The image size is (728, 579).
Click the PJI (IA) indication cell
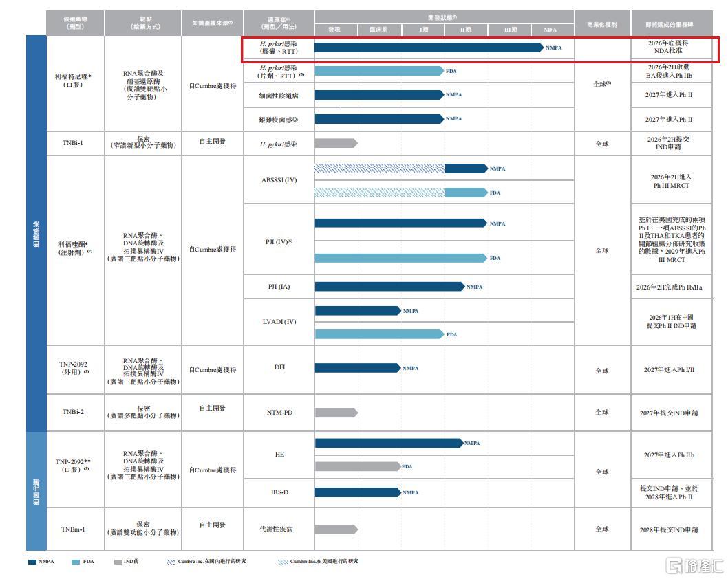pos(279,287)
